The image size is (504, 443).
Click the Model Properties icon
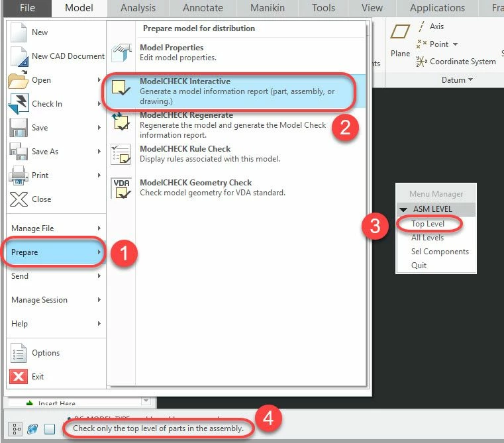121,53
